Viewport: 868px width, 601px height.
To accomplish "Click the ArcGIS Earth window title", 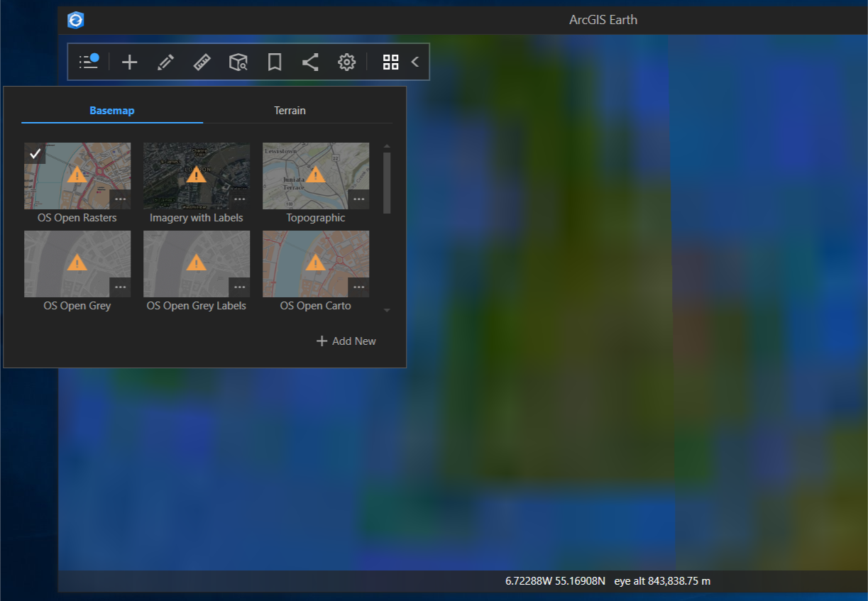I will point(603,20).
